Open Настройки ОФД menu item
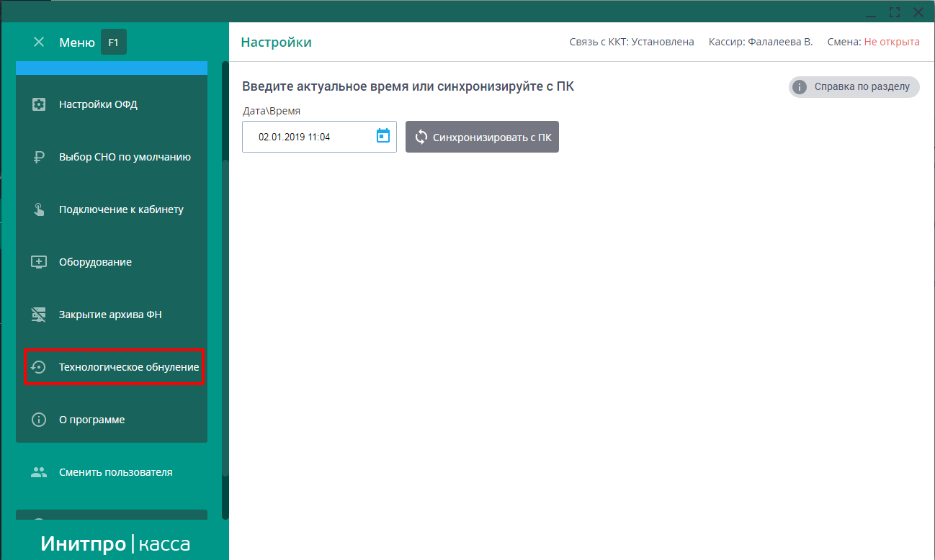Screen dimensions: 935x560 [x=112, y=104]
